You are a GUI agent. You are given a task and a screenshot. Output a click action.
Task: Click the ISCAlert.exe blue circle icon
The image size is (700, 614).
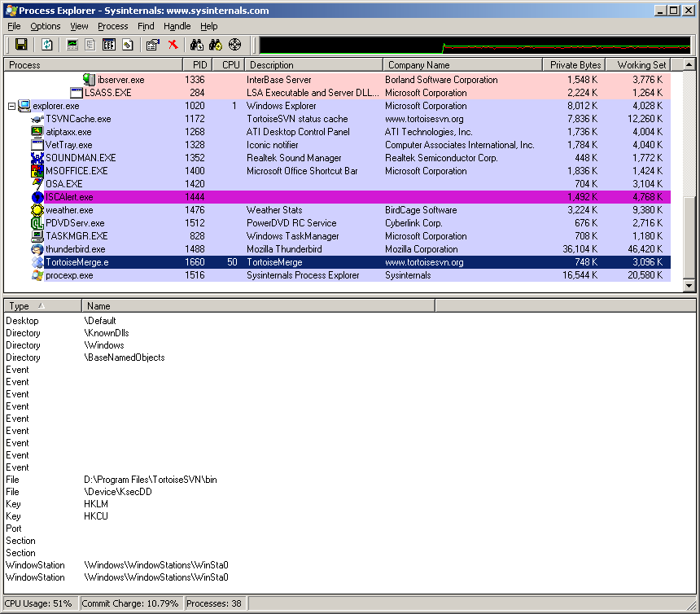click(x=37, y=197)
